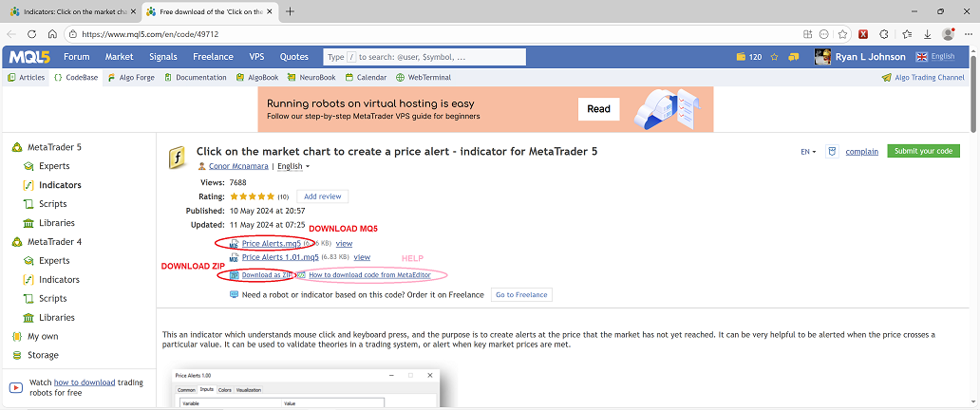980x410 pixels.
Task: Open Quotes in the top menu
Action: [294, 57]
